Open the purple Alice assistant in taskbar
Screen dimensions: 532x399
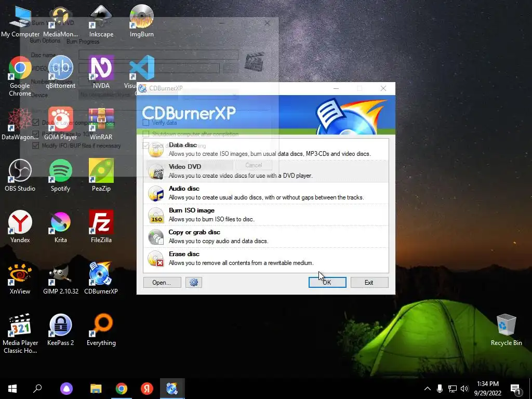tap(66, 389)
